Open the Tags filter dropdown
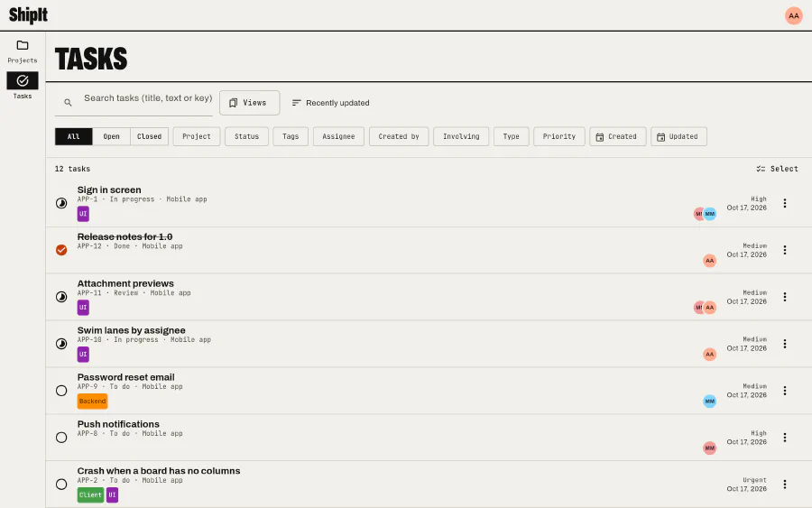812x508 pixels. (291, 136)
